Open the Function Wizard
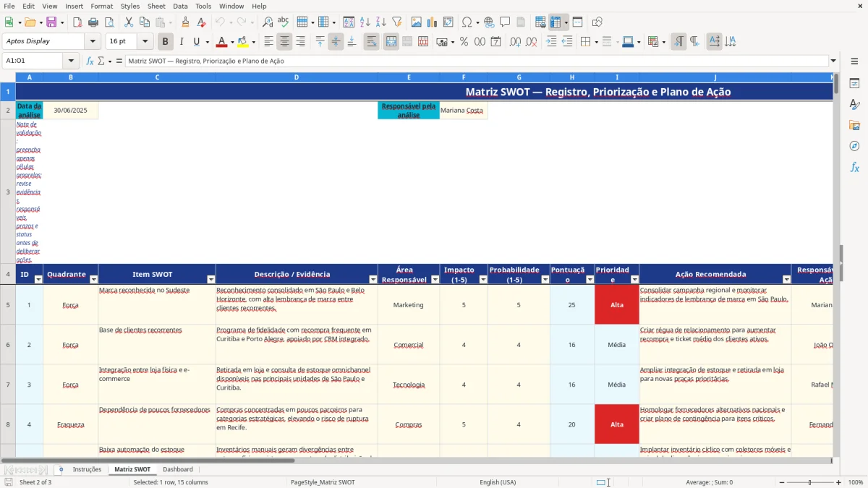Viewport: 868px width, 488px height. pos(90,61)
